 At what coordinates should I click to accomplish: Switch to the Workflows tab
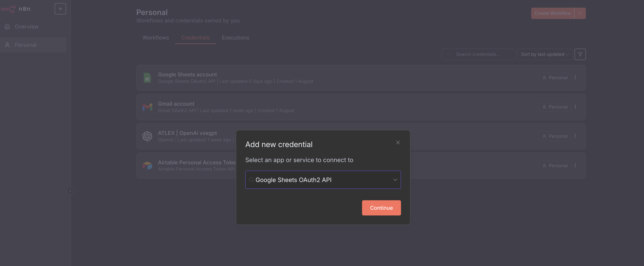[x=155, y=38]
